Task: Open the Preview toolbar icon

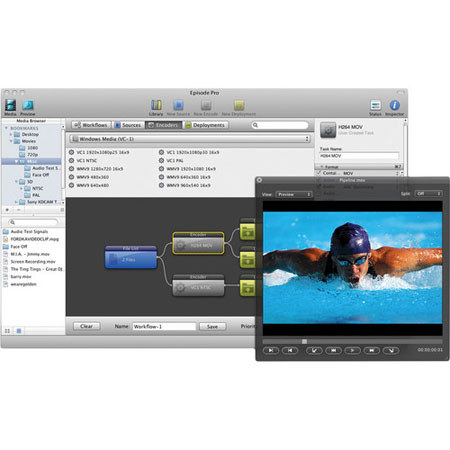Action: [28, 105]
